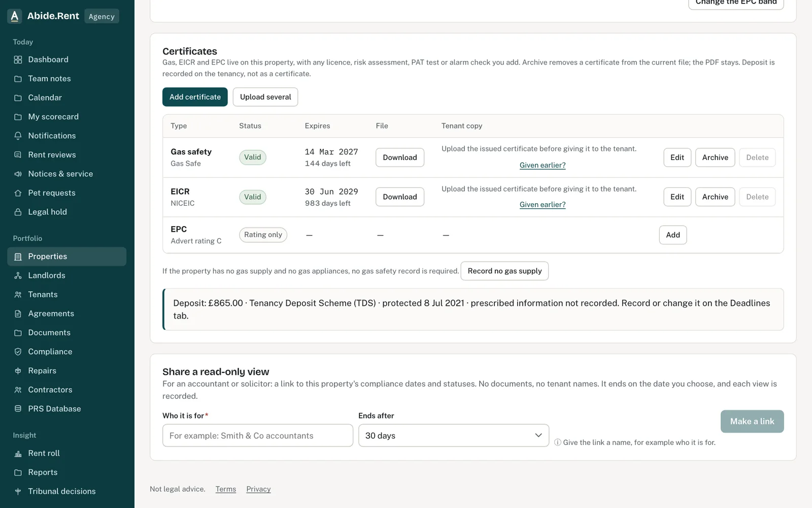Click the Pet requests house icon

point(18,193)
